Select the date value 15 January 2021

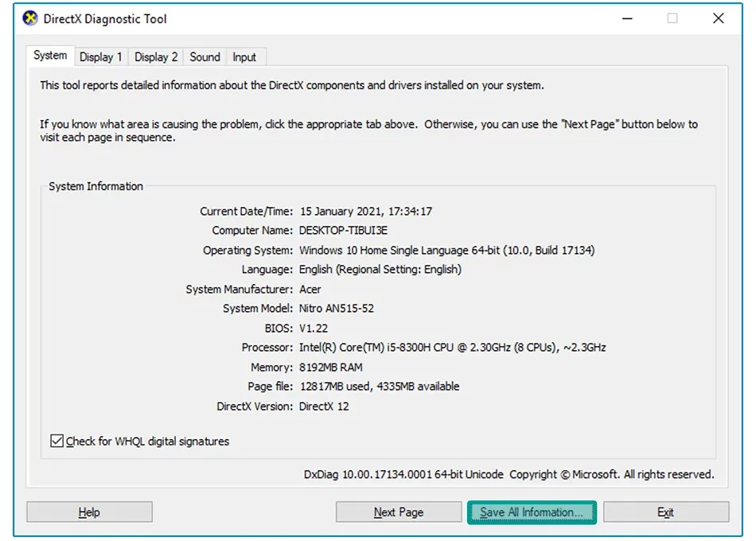[x=341, y=211]
